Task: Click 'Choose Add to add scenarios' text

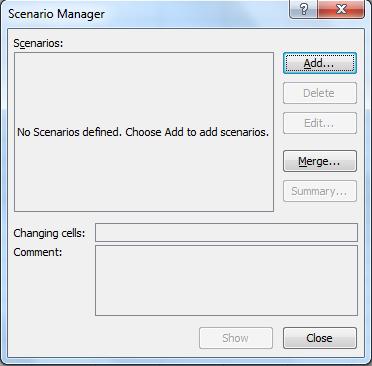Action: tap(197, 132)
